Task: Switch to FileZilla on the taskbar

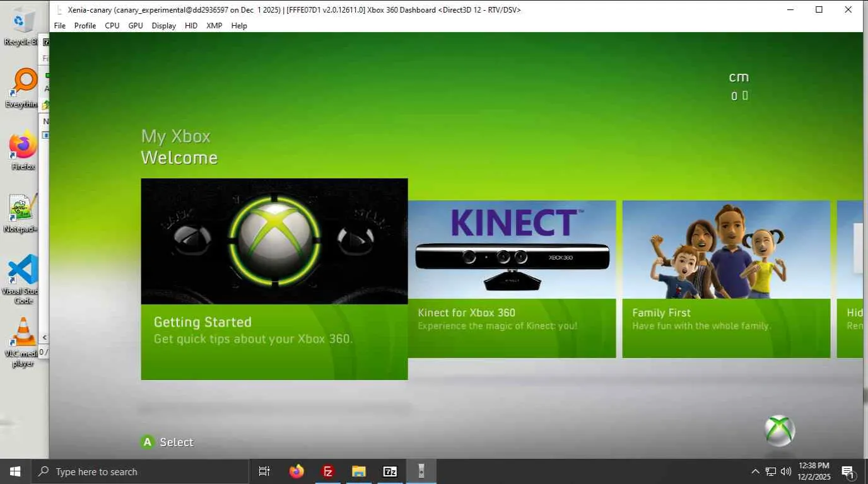Action: pos(328,471)
